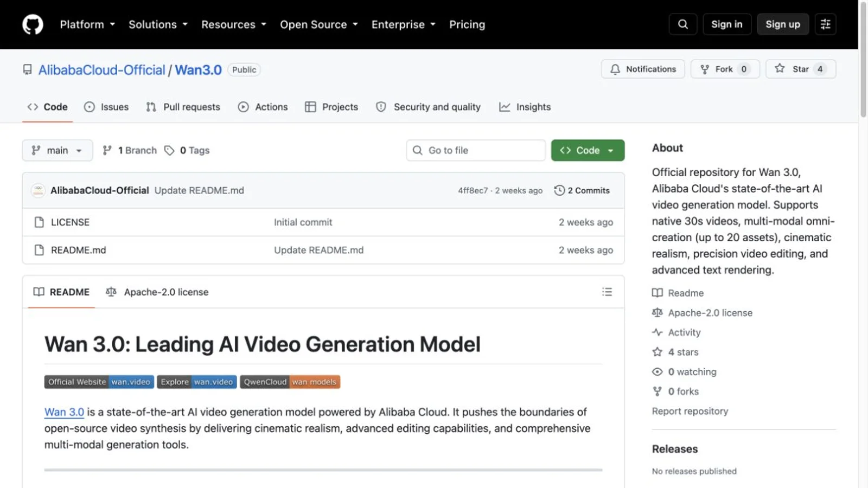The image size is (868, 488).
Task: Open the Activity link in About
Action: tap(676, 332)
